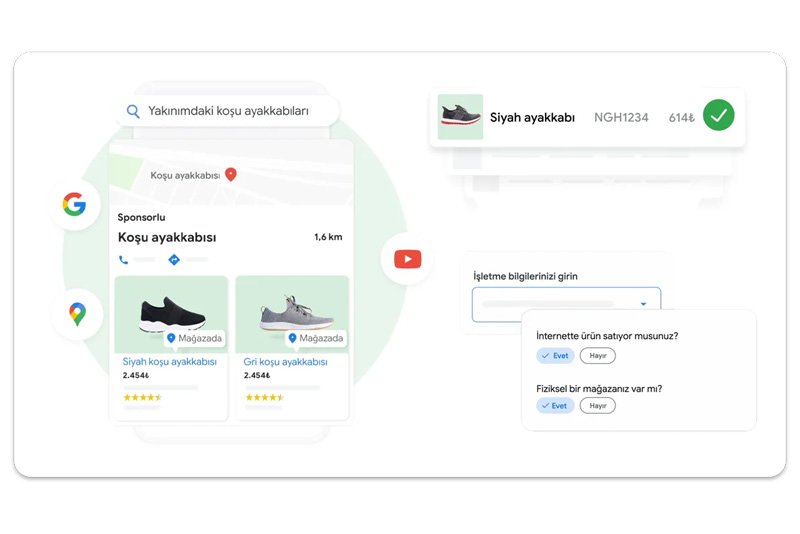Click the Google logo icon
Screen dimensions: 800x534
point(74,204)
